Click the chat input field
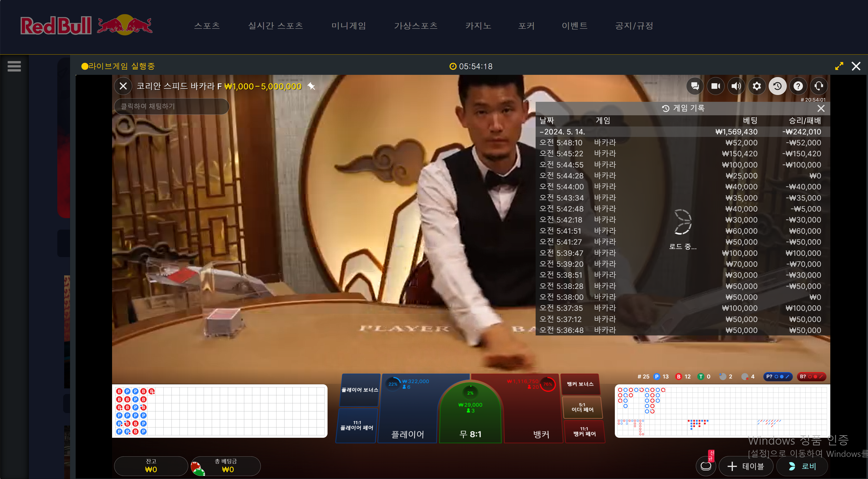The height and width of the screenshot is (479, 868). pyautogui.click(x=171, y=106)
